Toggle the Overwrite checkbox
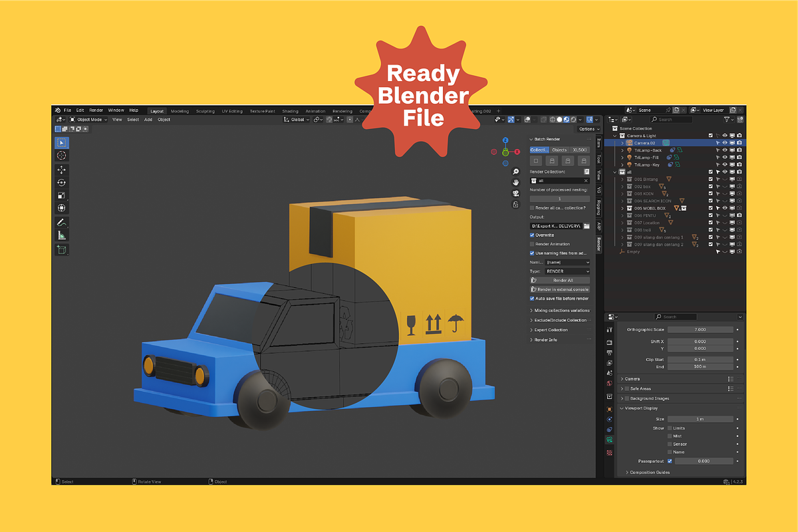The width and height of the screenshot is (798, 532). pos(532,235)
